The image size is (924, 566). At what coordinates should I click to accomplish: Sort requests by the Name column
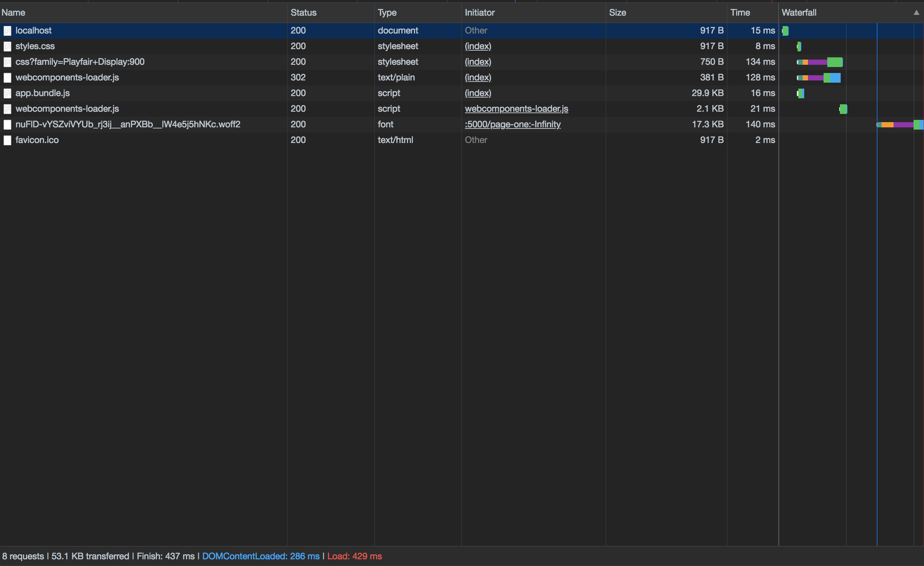tap(13, 13)
